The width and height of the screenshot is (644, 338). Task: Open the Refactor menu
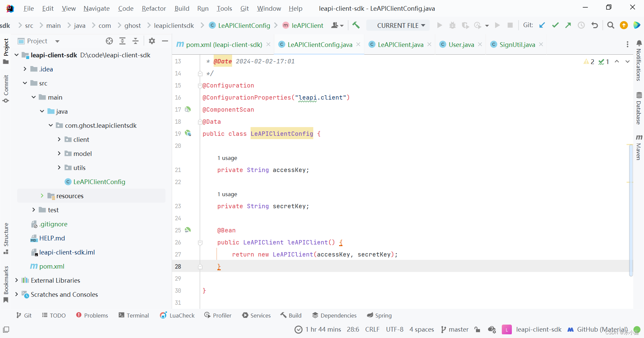click(x=154, y=8)
